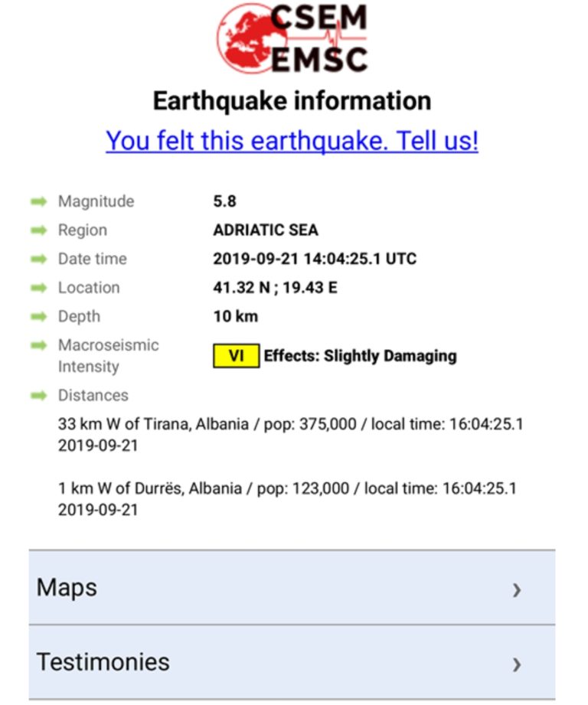
Task: Select the ADRIATIC SEA region text
Action: pos(265,230)
